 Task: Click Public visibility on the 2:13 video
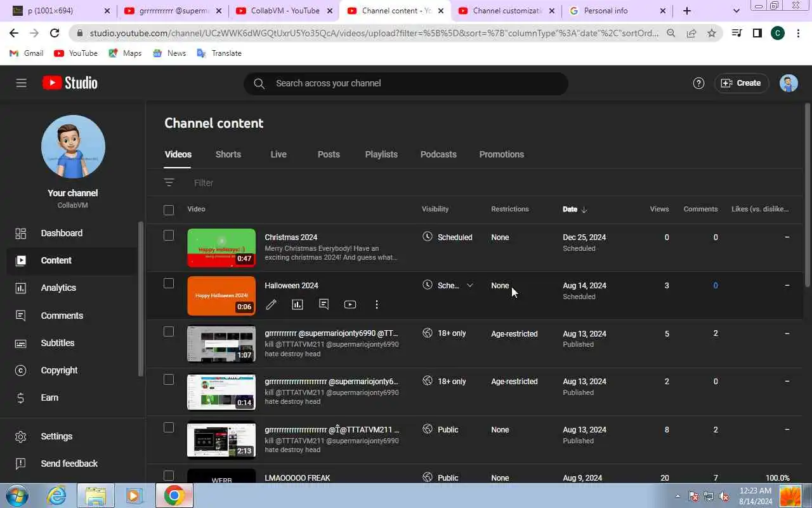[x=448, y=429]
